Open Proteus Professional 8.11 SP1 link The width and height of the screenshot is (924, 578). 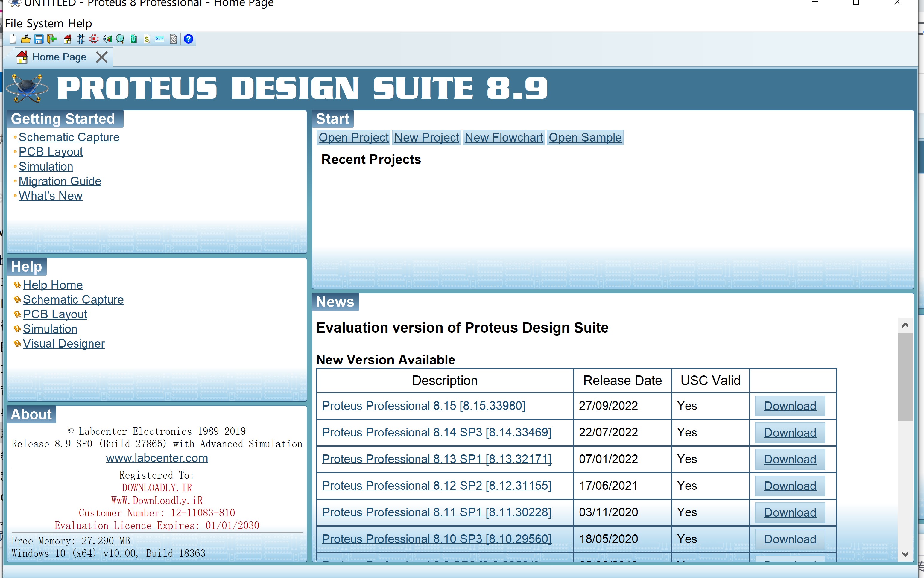(x=437, y=512)
